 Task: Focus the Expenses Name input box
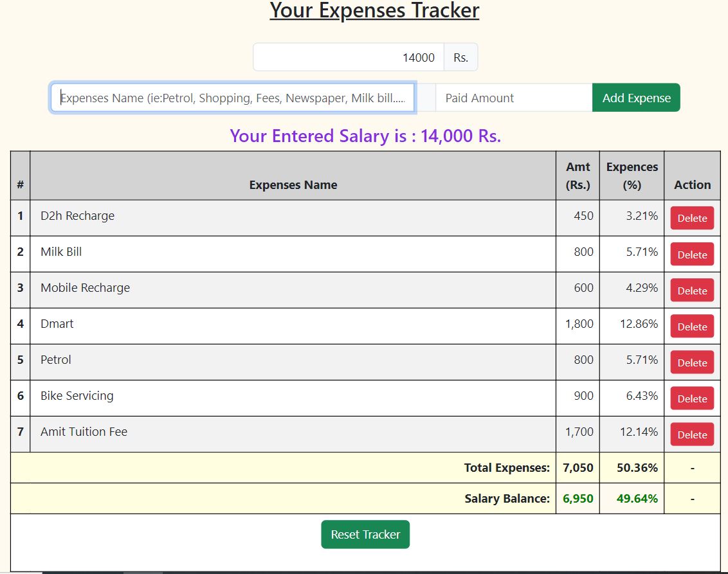pos(233,98)
